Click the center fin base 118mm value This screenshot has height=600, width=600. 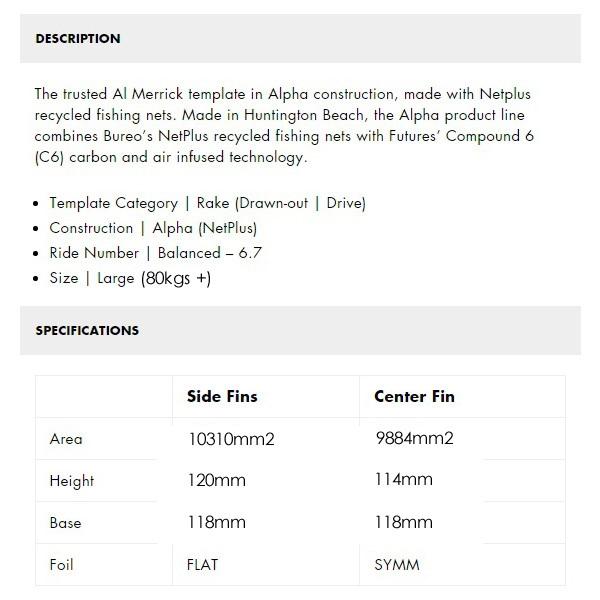pos(404,522)
